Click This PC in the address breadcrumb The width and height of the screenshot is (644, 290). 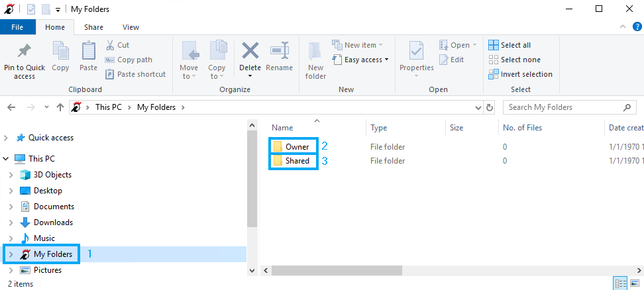[x=109, y=107]
